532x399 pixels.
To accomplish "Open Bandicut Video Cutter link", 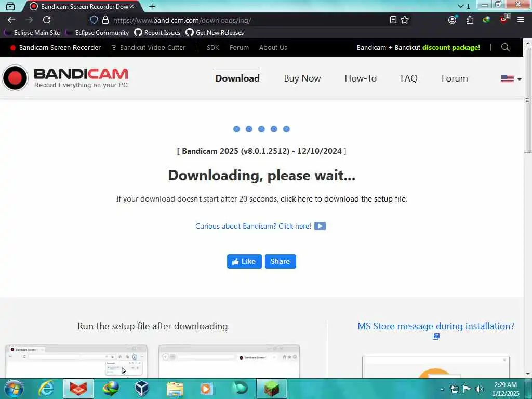I will tap(149, 47).
